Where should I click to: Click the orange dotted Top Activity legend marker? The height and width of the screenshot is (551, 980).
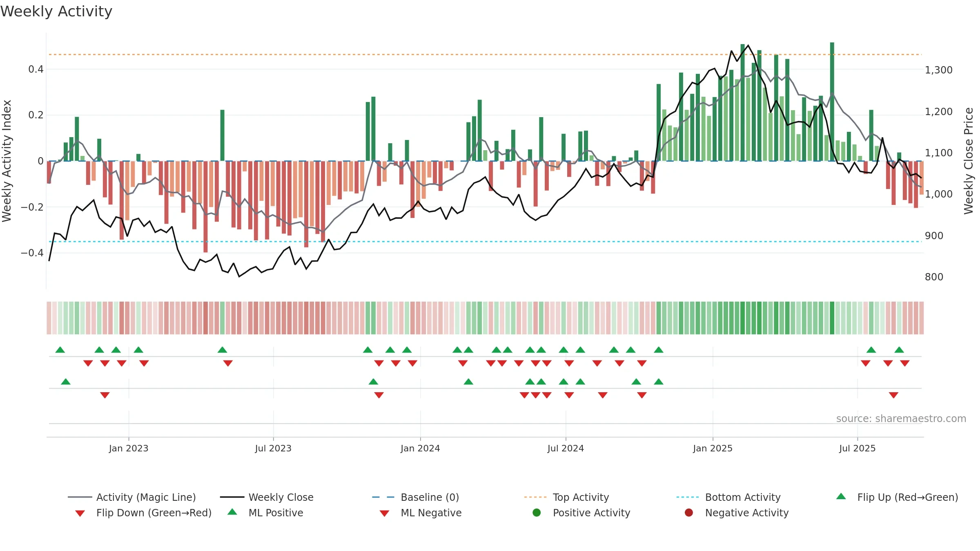tap(535, 497)
